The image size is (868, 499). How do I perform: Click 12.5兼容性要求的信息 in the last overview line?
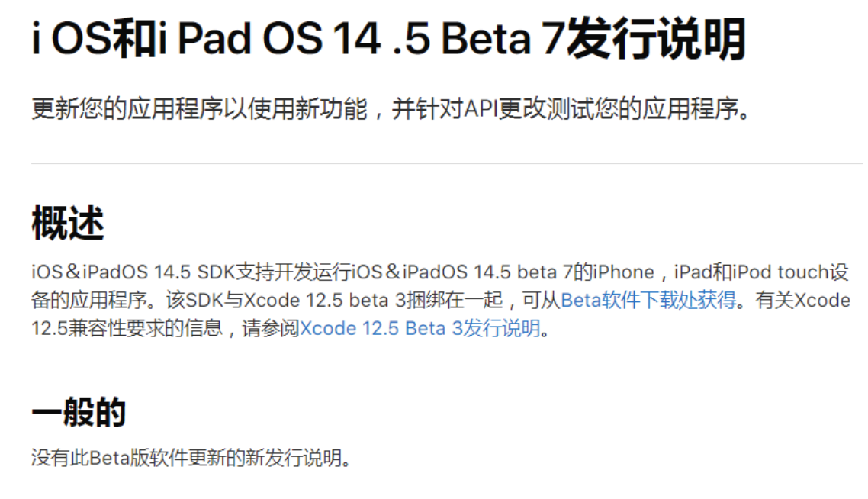tap(127, 328)
